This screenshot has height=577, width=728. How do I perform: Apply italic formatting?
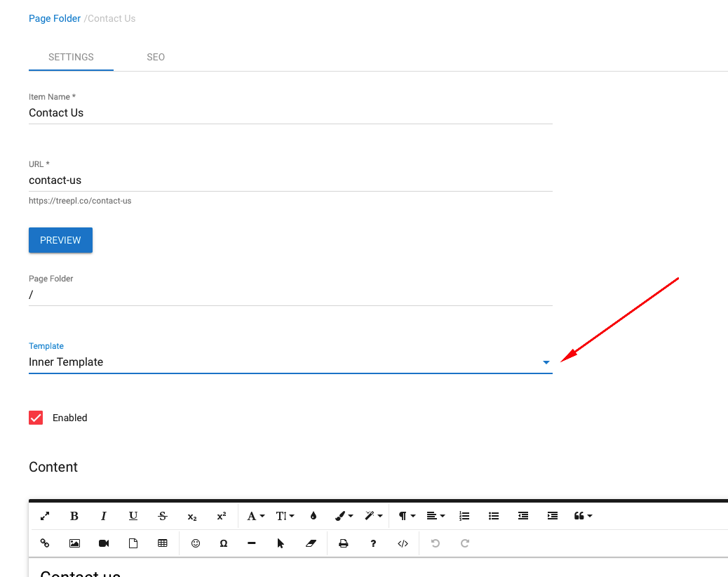[x=103, y=516]
